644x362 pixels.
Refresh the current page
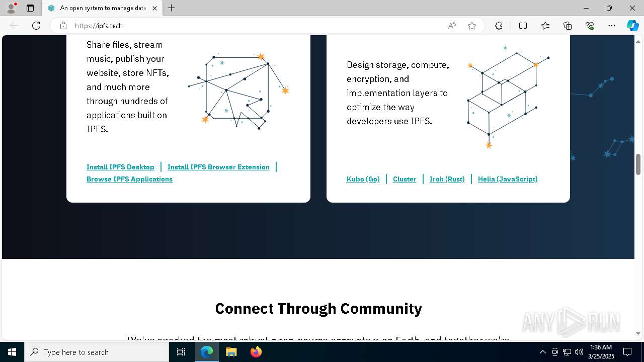point(36,26)
